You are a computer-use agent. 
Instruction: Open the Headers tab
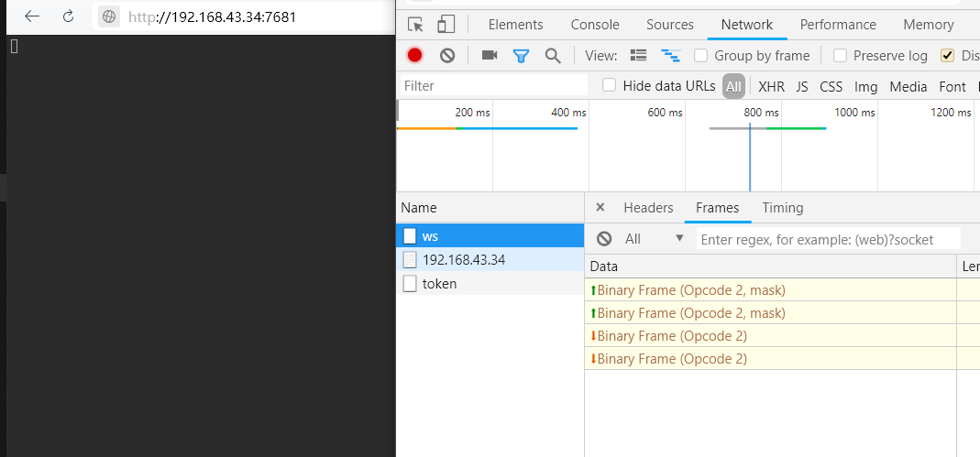pyautogui.click(x=648, y=208)
